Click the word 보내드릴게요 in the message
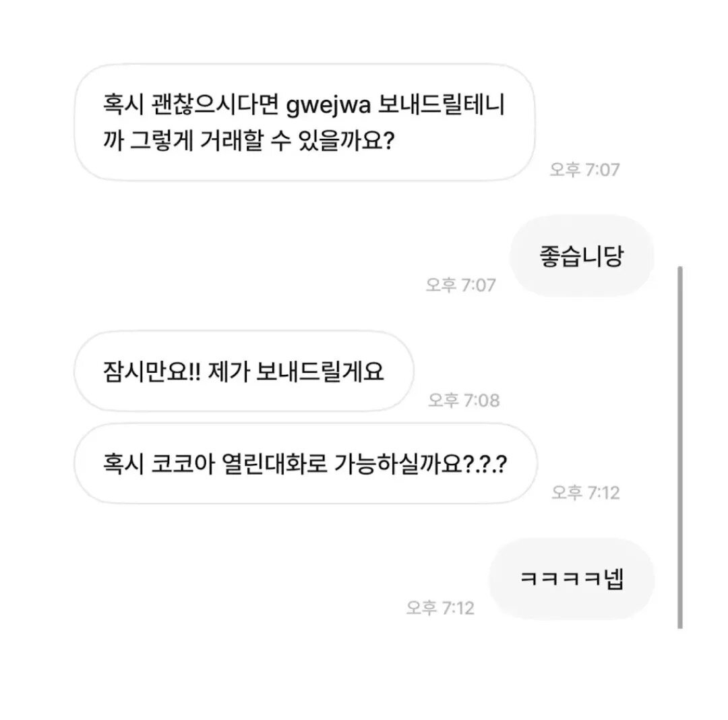Viewport: 728px width, 720px height. [320, 371]
